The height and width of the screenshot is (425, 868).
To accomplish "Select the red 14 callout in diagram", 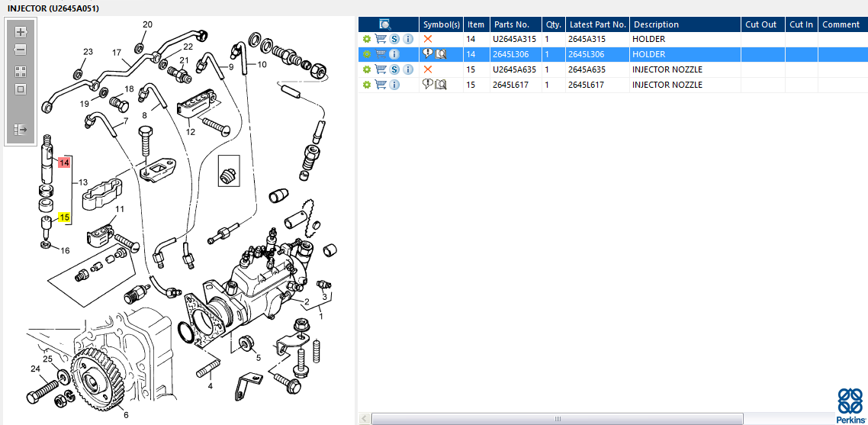I will [64, 163].
